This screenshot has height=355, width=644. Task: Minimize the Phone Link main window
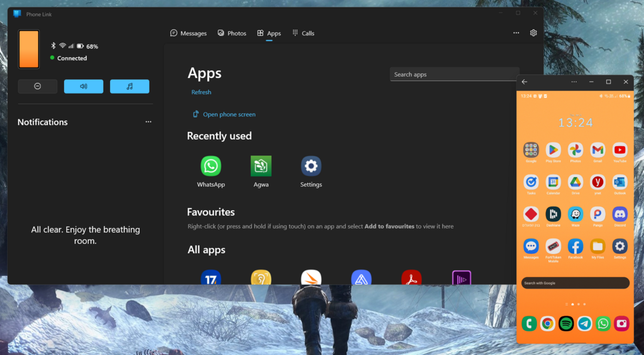(x=501, y=13)
